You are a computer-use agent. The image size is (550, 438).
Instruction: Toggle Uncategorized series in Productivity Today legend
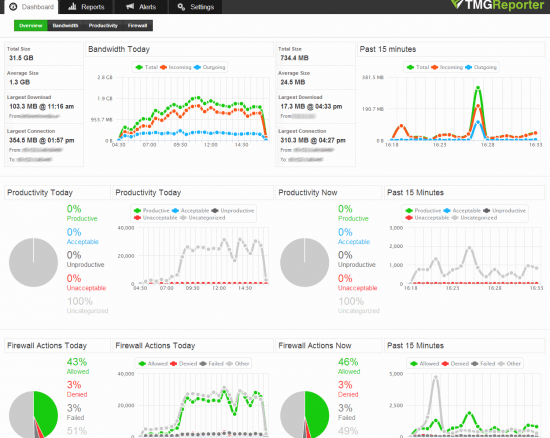point(203,218)
